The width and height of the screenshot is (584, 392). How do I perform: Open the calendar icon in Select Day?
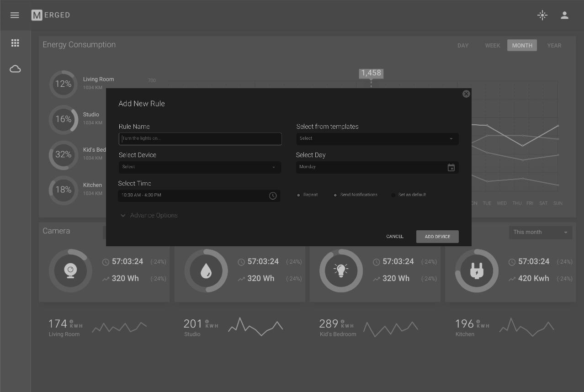[451, 168]
